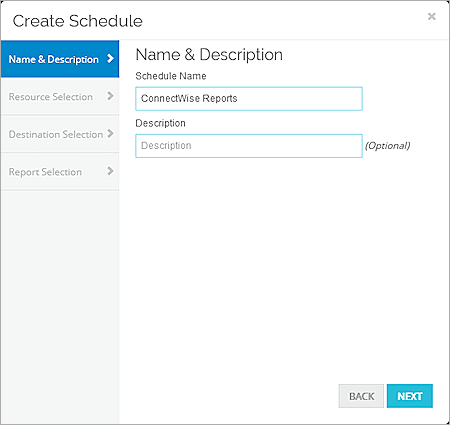Click the Create Schedule dialog title

[77, 21]
